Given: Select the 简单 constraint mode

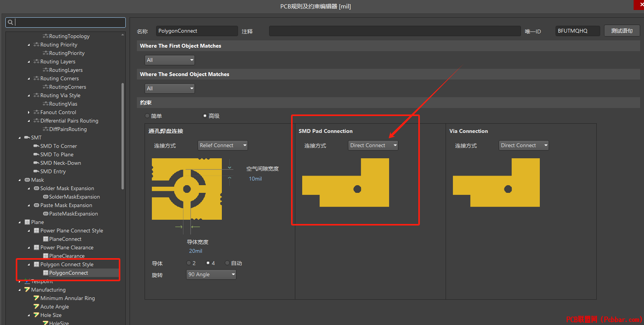Looking at the screenshot, I should tap(147, 116).
